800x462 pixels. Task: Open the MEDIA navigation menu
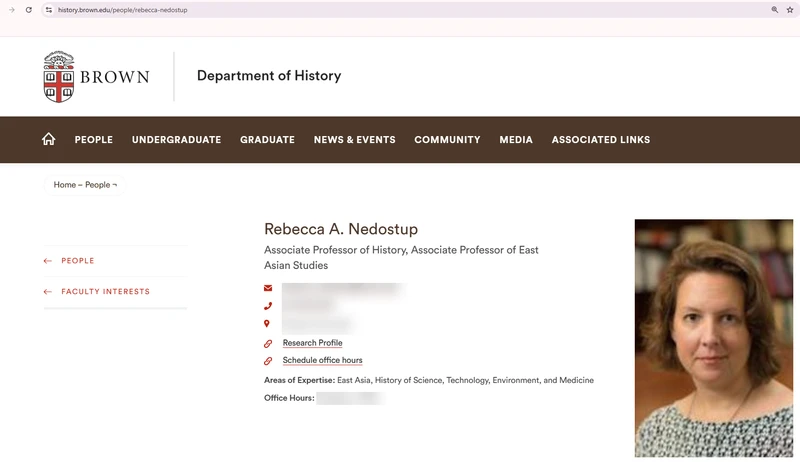[516, 140]
